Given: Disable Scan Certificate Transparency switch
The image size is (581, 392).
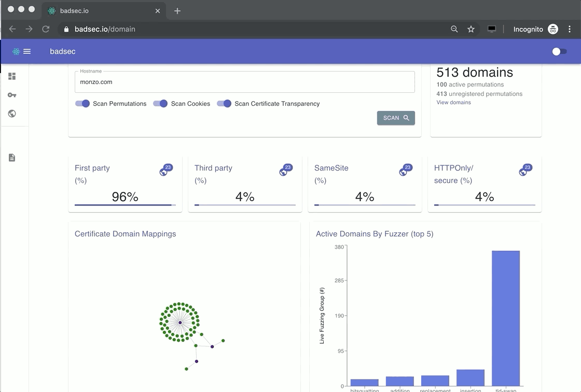Looking at the screenshot, I should coord(224,103).
